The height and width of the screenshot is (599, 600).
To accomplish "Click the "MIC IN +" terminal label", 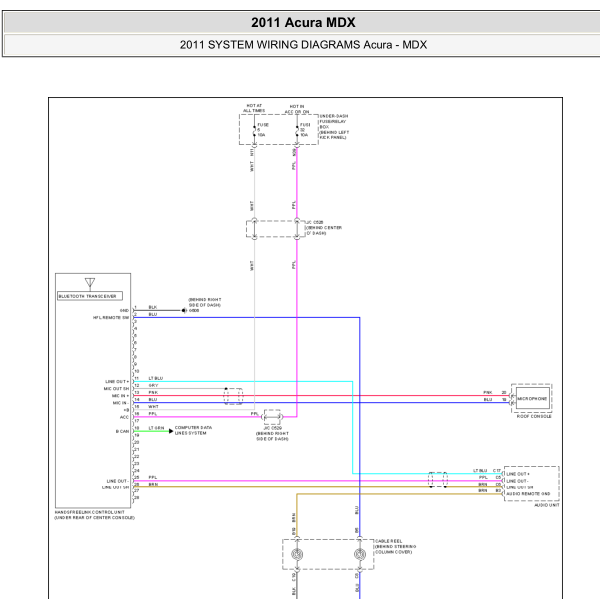I will click(121, 396).
